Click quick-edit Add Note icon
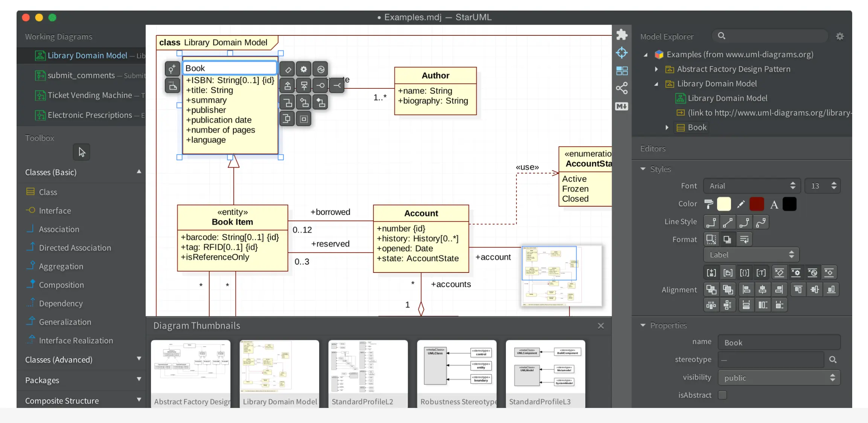Image resolution: width=868 pixels, height=423 pixels. pos(172,86)
